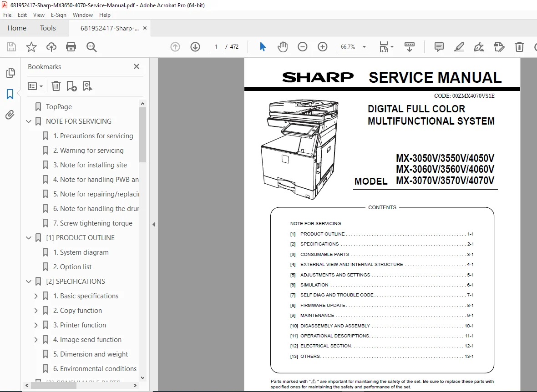
Task: Click bookmarks vertical scrollbar down arrow
Action: (x=143, y=377)
